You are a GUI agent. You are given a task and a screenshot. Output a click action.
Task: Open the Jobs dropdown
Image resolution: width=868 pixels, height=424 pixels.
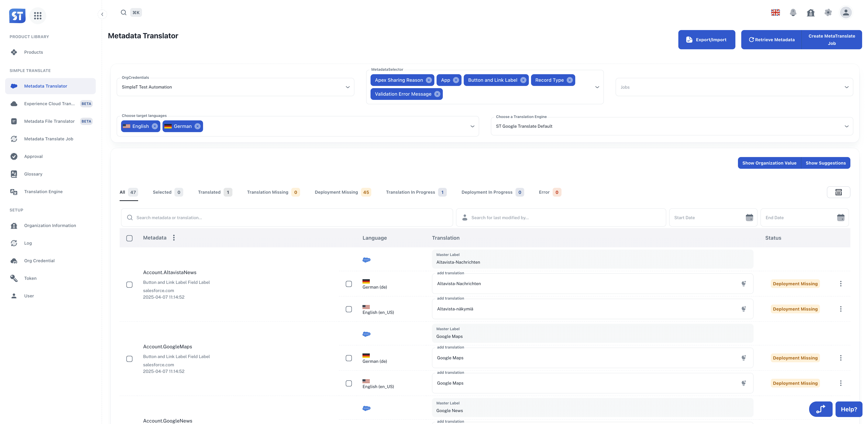734,87
